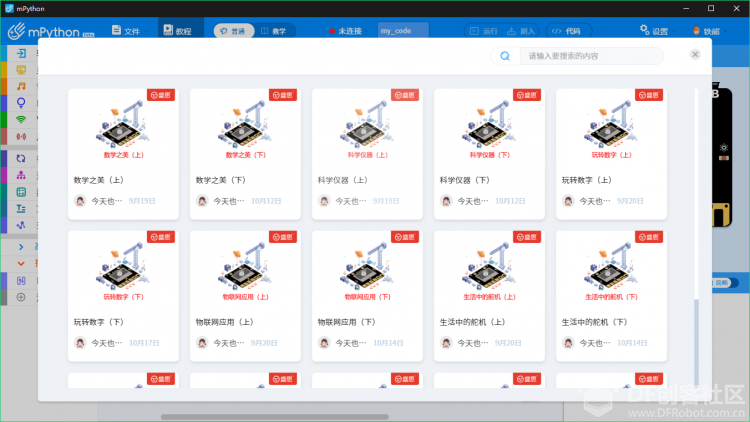Click author avatar on 生活中的舵机（下） card
Screen dimensions: 750x422
(568, 343)
